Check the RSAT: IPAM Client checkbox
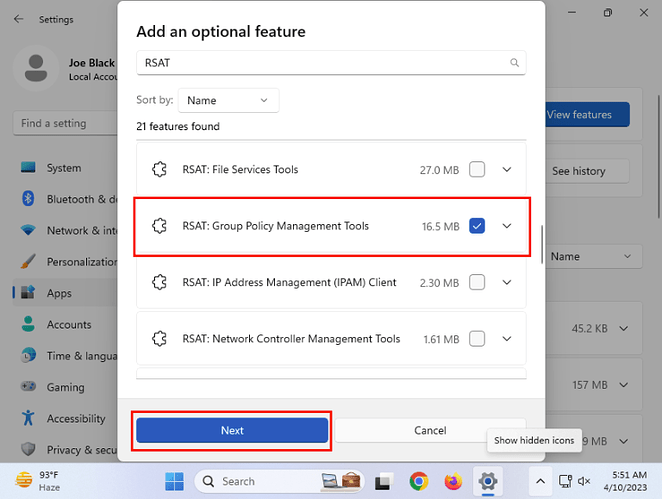 click(x=477, y=282)
